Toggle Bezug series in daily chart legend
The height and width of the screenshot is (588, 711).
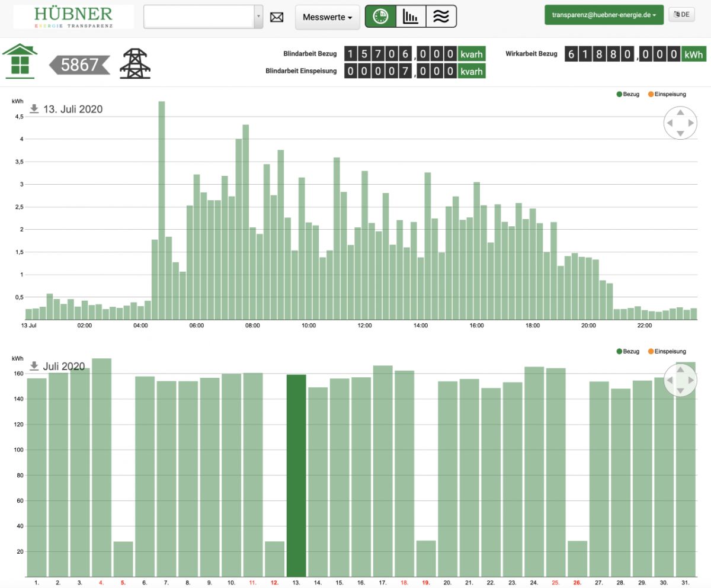(627, 94)
